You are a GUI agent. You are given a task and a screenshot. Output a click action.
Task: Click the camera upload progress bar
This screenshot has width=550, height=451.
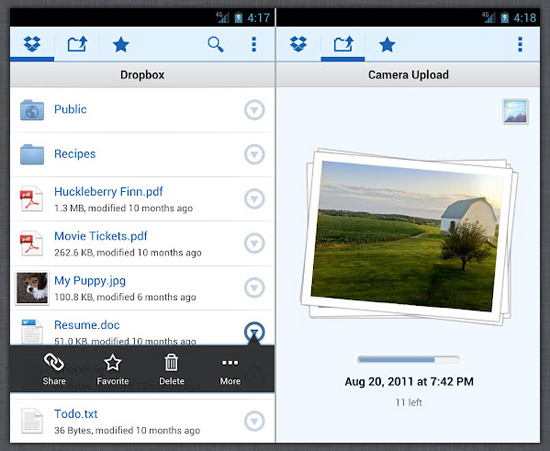[x=408, y=360]
